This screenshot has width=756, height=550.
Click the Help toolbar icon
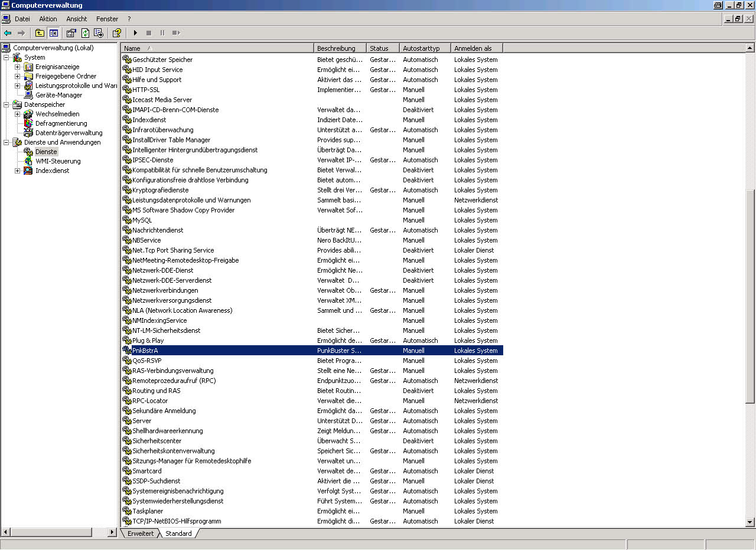pos(117,33)
